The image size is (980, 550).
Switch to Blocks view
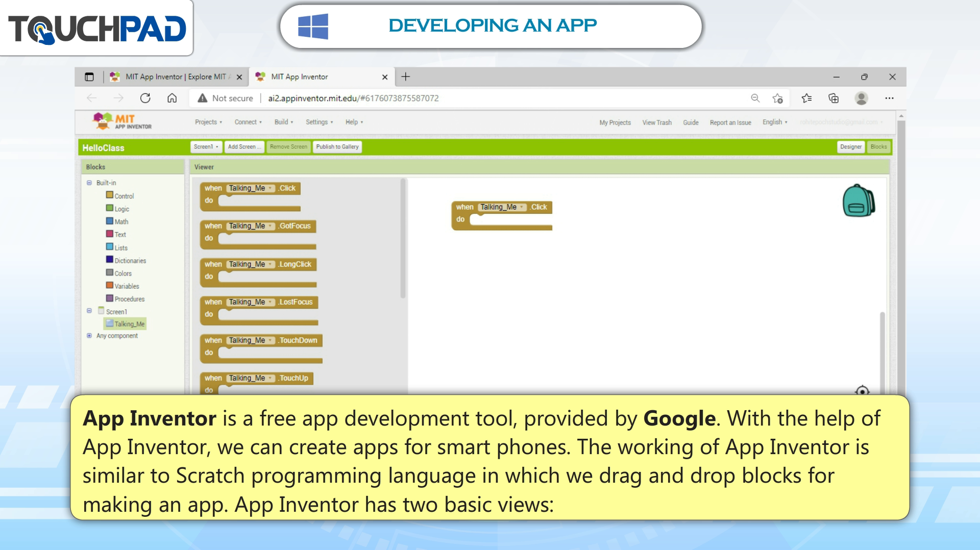tap(878, 146)
